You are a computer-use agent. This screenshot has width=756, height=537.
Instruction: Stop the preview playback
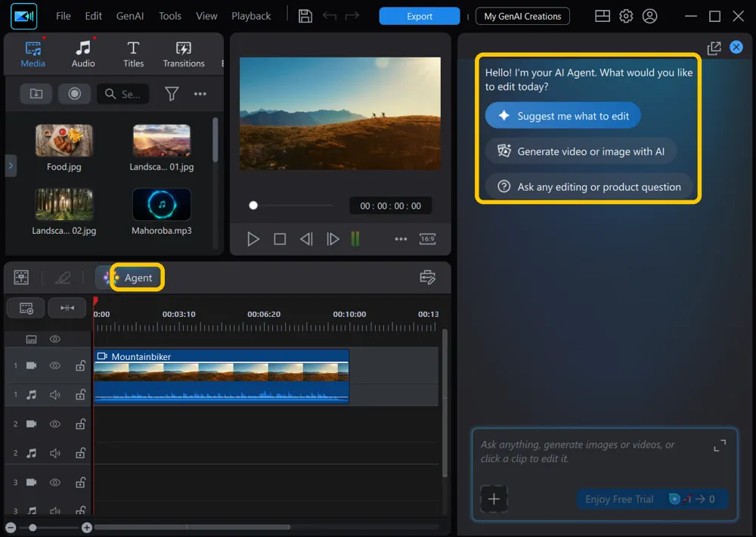[280, 239]
